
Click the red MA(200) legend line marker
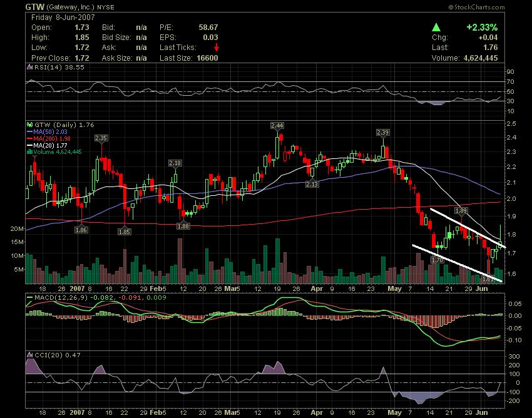(30, 139)
